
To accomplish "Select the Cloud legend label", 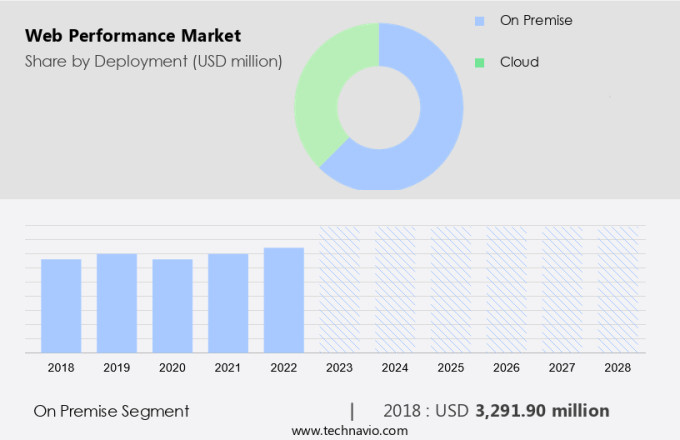I will 519,62.
